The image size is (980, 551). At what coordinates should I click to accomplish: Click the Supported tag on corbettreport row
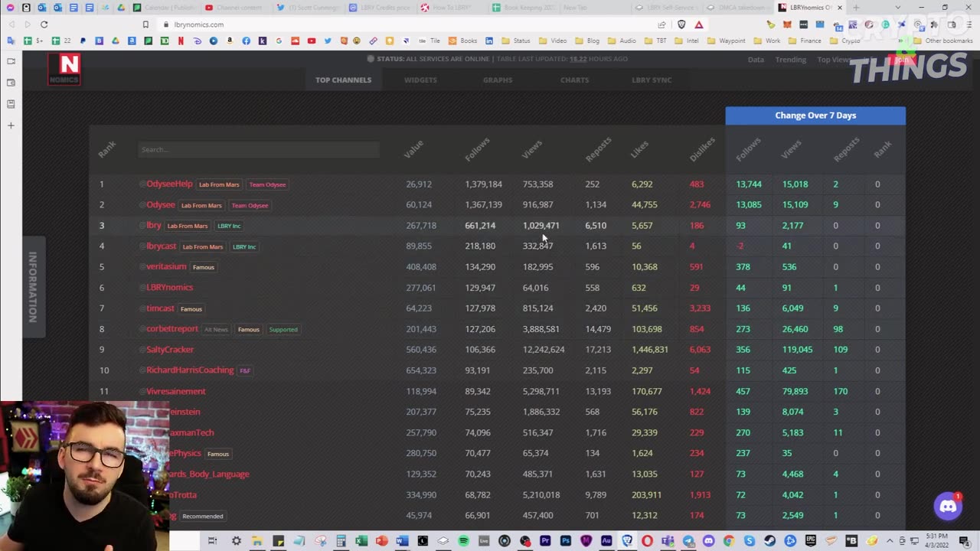coord(283,329)
